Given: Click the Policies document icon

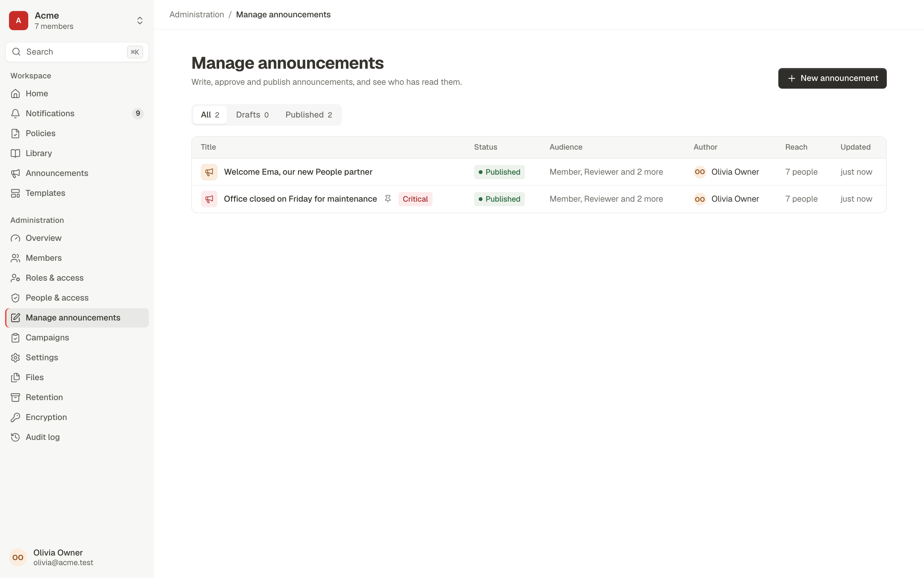Looking at the screenshot, I should click(15, 133).
